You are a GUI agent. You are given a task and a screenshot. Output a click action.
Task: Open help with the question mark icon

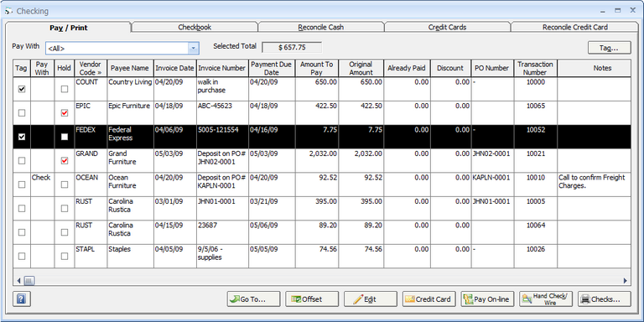click(x=22, y=299)
